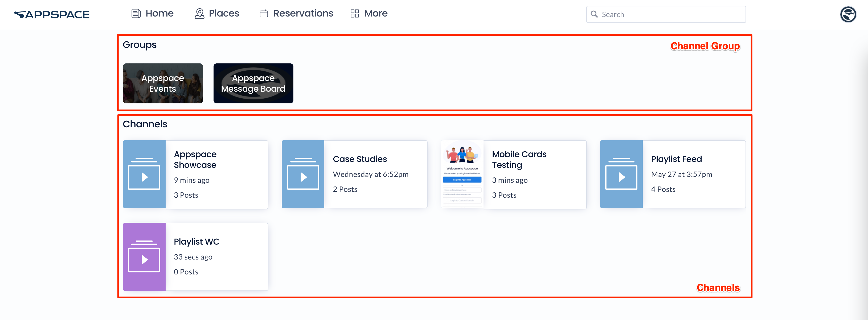Open Appspace Message Board group

pos(253,83)
